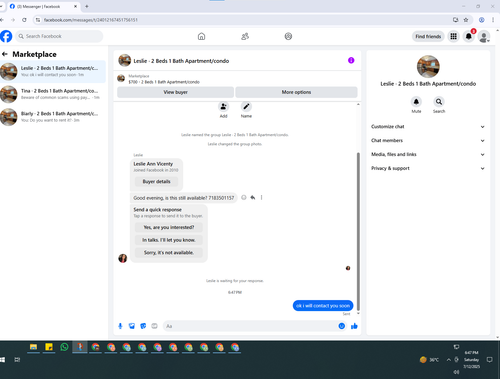Open the Facebook menu grid icon
500x379 pixels.
(453, 36)
